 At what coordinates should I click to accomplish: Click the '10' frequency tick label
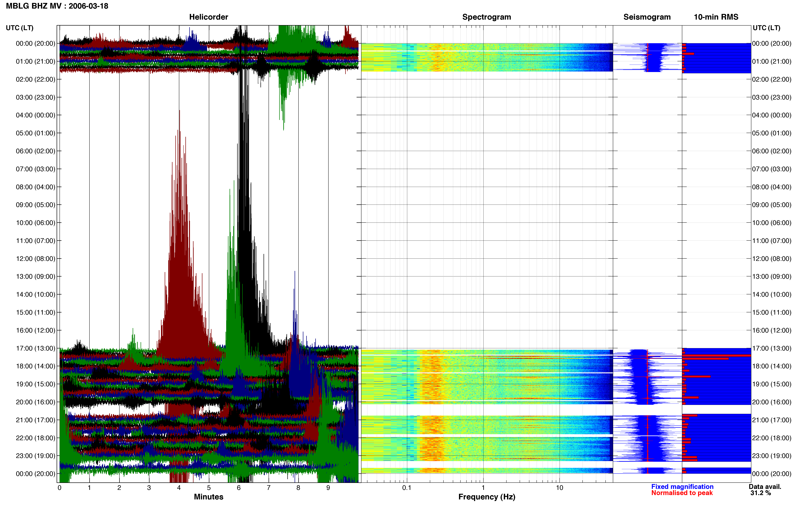click(x=559, y=487)
